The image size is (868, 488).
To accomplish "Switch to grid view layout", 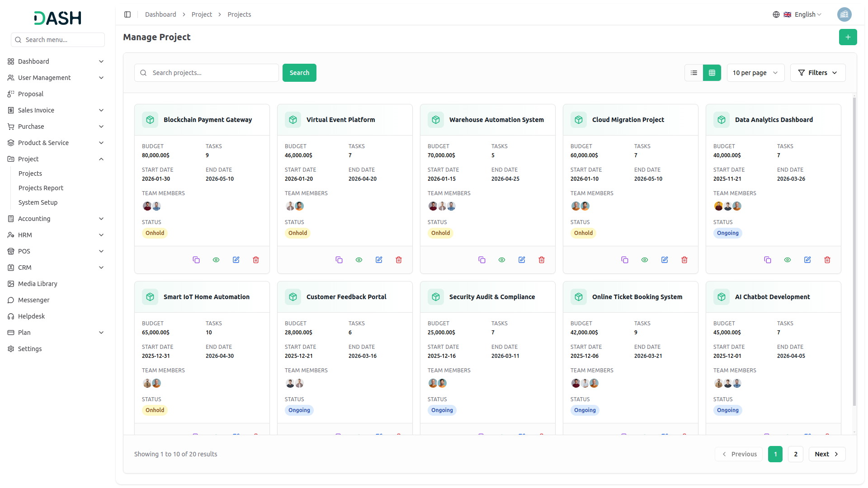I will pyautogui.click(x=712, y=73).
